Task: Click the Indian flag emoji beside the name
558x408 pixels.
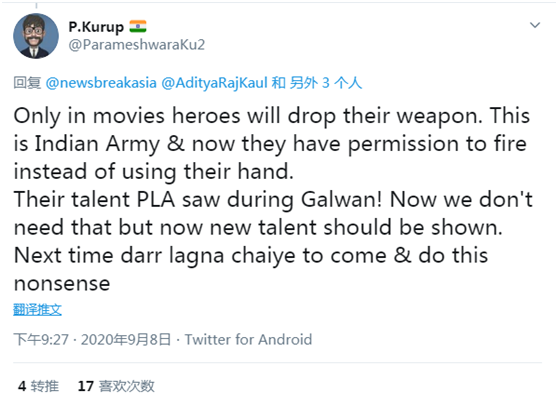Action: tap(138, 27)
